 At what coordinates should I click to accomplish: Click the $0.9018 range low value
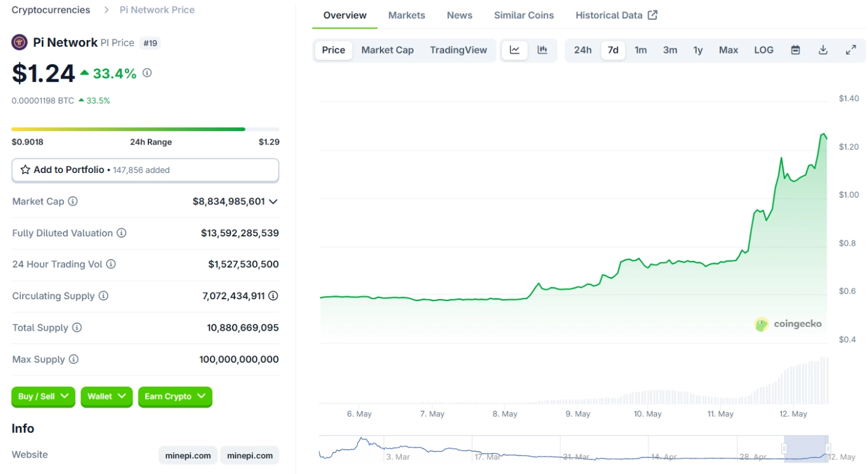(28, 142)
